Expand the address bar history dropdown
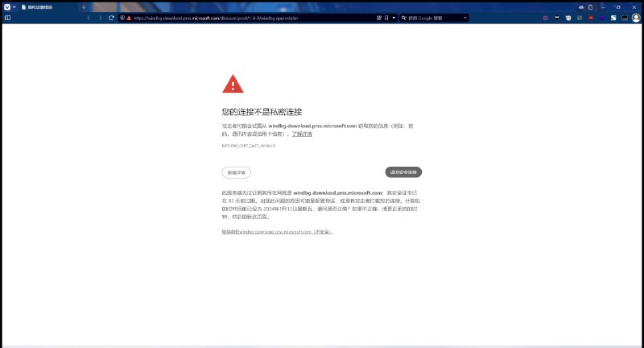This screenshot has width=644, height=348. point(394,18)
